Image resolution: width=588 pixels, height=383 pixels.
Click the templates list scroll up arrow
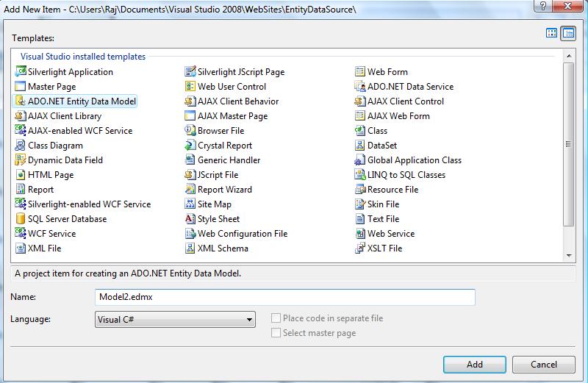pos(569,56)
